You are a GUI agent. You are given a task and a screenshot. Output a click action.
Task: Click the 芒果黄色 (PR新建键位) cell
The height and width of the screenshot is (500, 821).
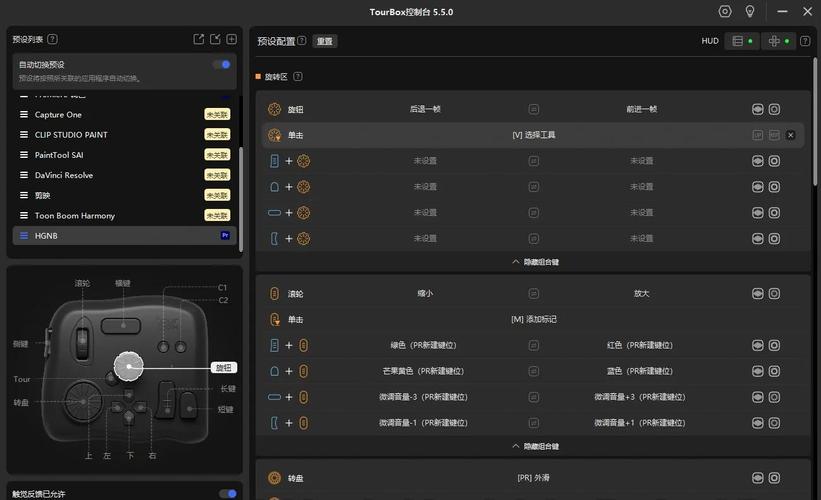point(423,371)
